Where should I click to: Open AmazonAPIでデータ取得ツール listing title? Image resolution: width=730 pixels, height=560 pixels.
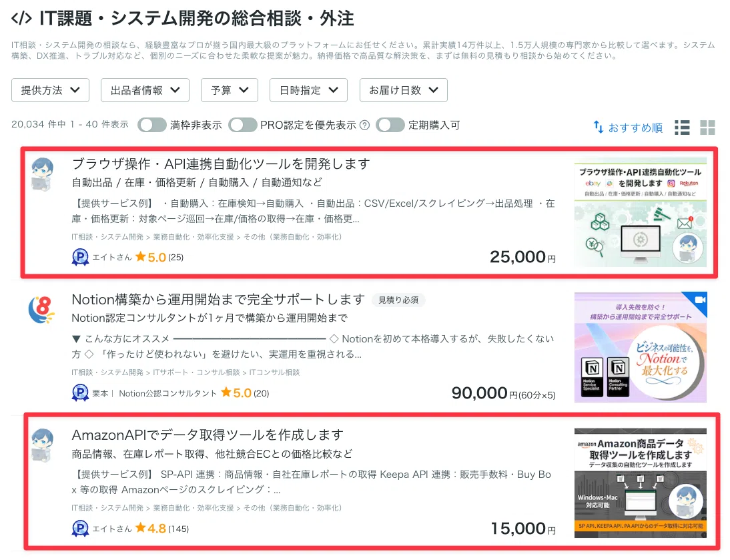pos(208,435)
